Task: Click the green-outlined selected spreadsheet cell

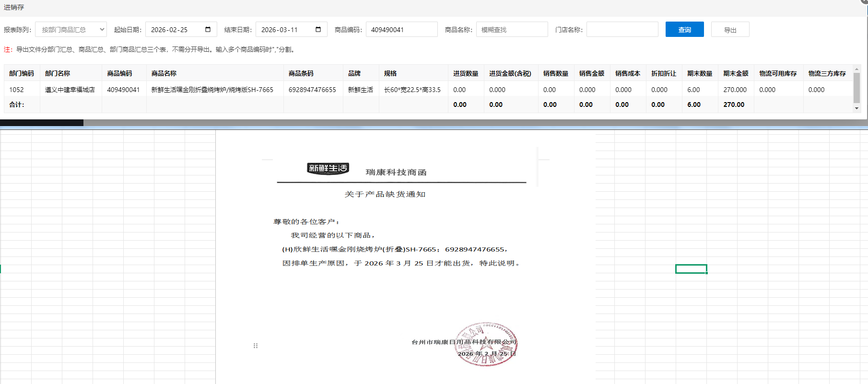Action: pyautogui.click(x=691, y=269)
